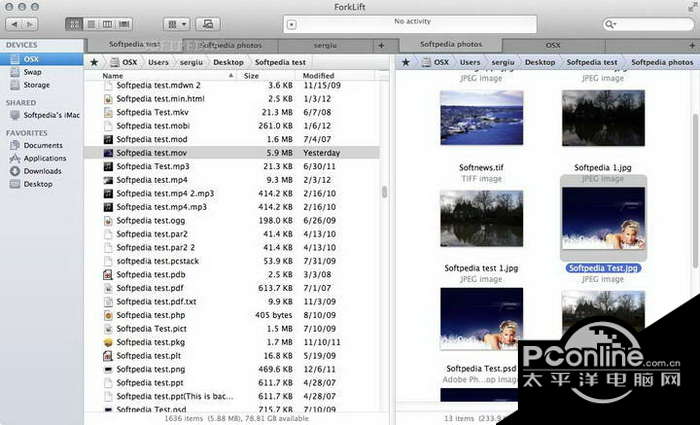Select Softnews.tif thumbnail

pyautogui.click(x=481, y=117)
